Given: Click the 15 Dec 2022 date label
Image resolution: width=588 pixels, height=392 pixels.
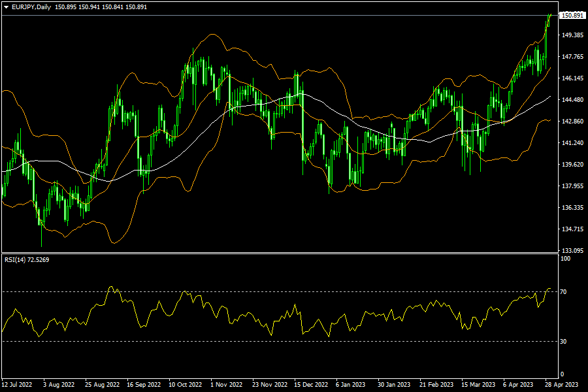Looking at the screenshot, I should coord(311,385).
